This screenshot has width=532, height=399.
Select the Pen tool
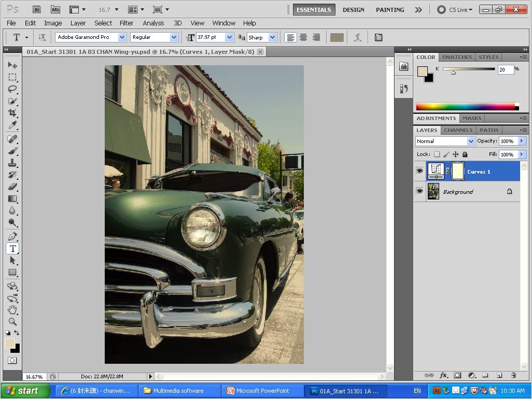pyautogui.click(x=12, y=236)
